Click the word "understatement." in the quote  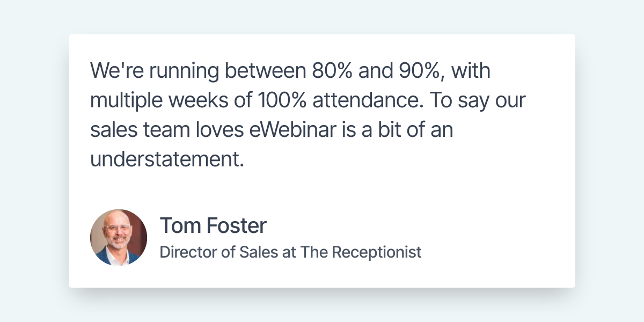click(x=167, y=160)
